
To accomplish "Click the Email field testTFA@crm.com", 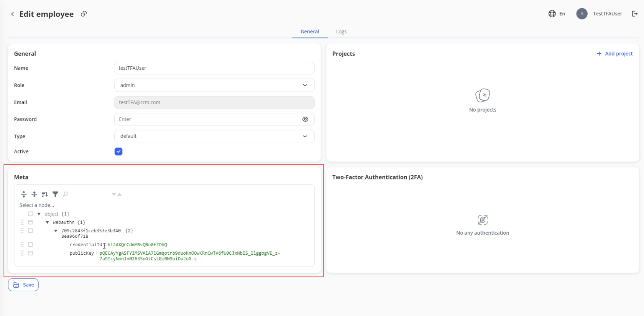I will (x=214, y=102).
